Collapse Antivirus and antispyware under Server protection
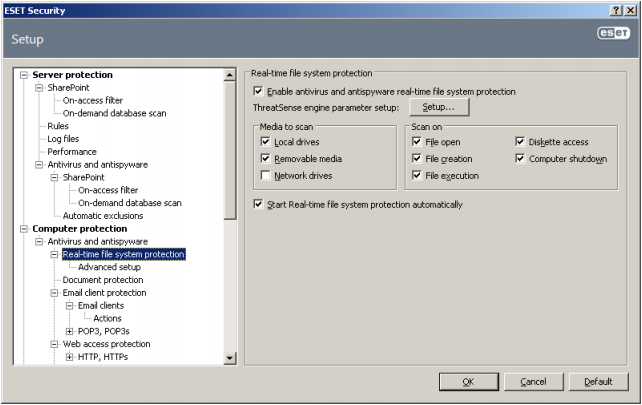The height and width of the screenshot is (405, 642). tap(39, 165)
